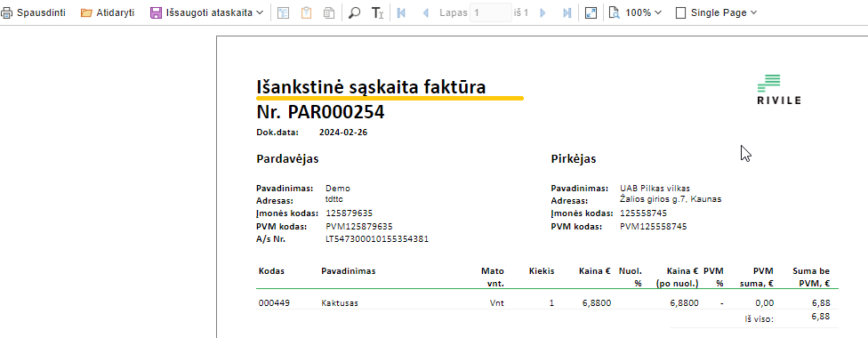
Task: Click the Single Page layout icon
Action: [x=681, y=12]
